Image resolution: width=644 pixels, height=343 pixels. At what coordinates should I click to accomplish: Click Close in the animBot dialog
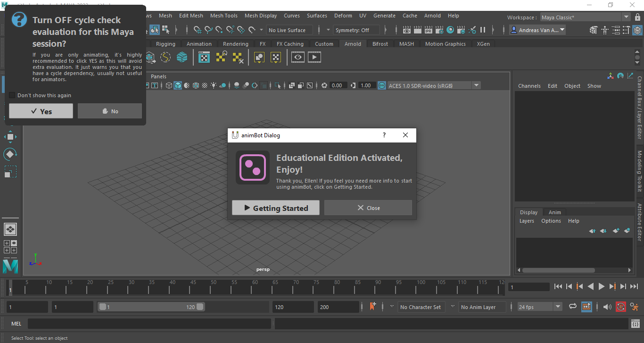tap(368, 208)
